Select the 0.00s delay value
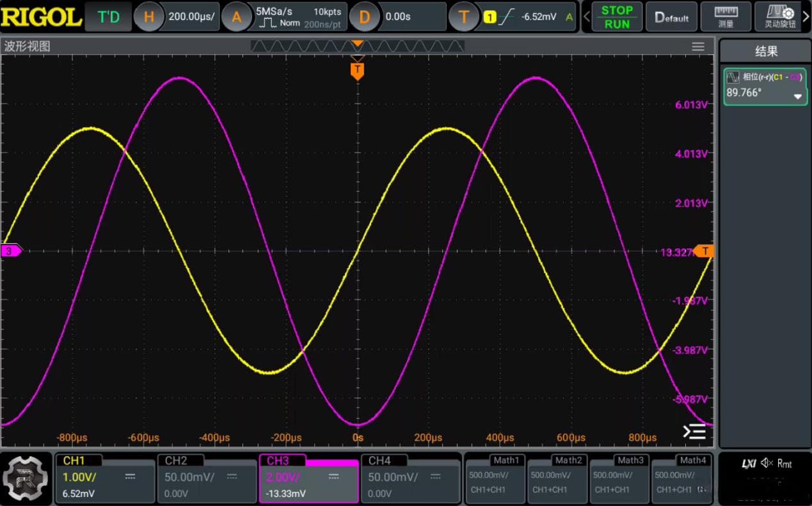The width and height of the screenshot is (812, 506). point(398,17)
